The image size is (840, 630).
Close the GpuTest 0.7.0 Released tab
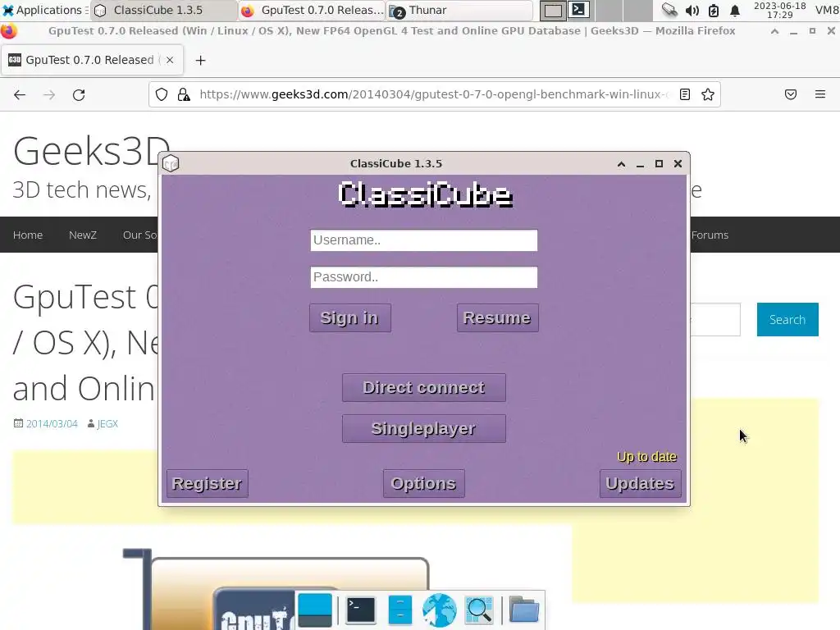[x=170, y=60]
